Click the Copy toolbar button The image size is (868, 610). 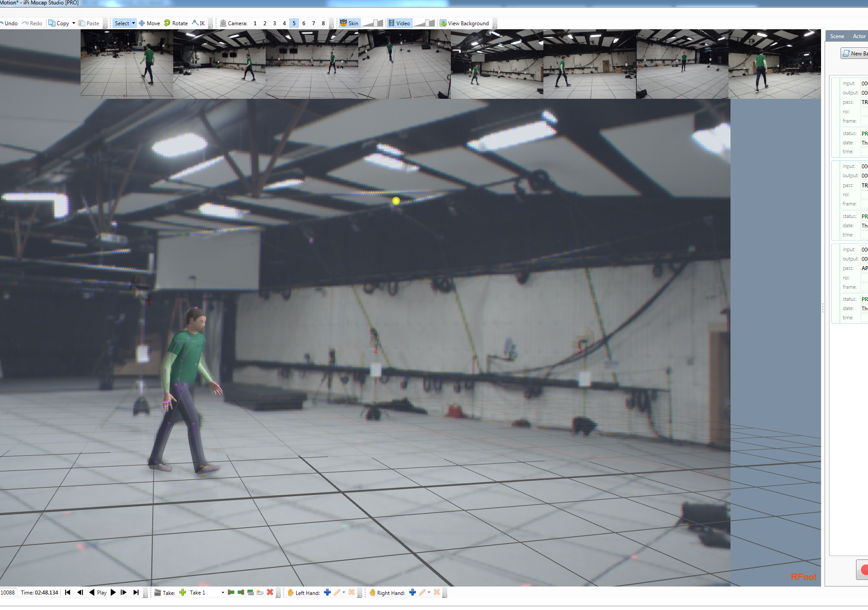[59, 23]
